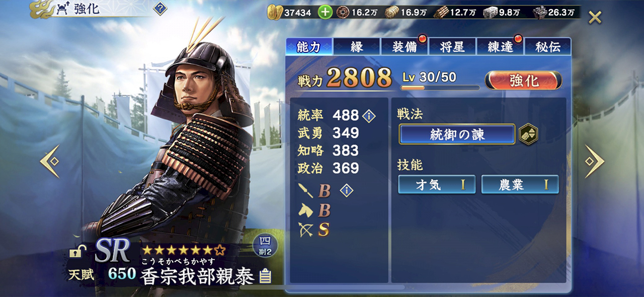644x297 pixels.
Task: Switch to the 装備 tab
Action: (x=405, y=47)
